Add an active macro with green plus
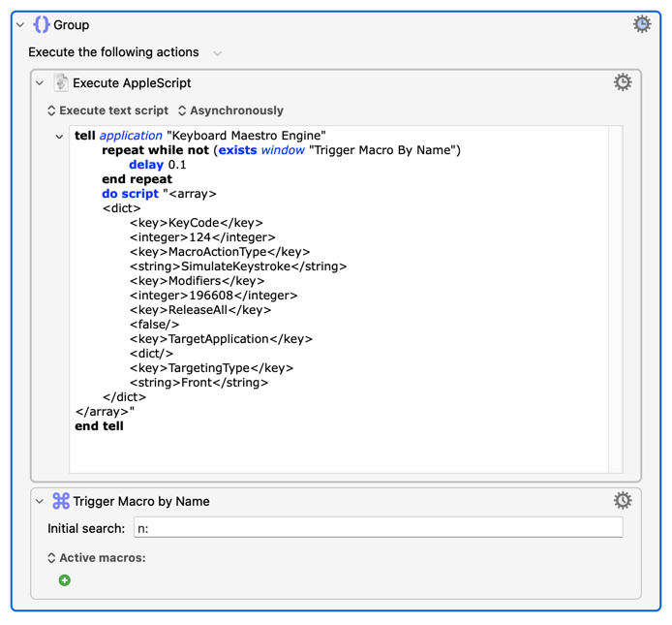This screenshot has width=672, height=625. pos(64,580)
